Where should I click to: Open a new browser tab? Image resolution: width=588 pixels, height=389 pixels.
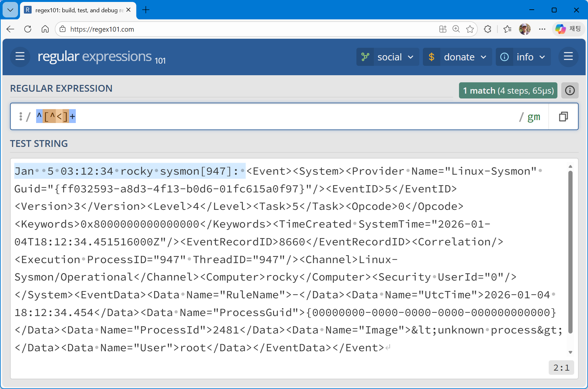tap(146, 10)
